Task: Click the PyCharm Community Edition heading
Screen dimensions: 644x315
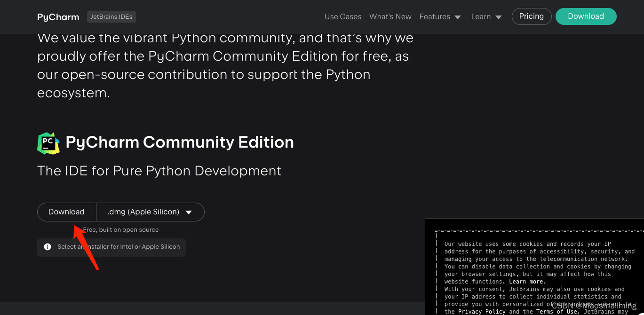Action: point(180,142)
